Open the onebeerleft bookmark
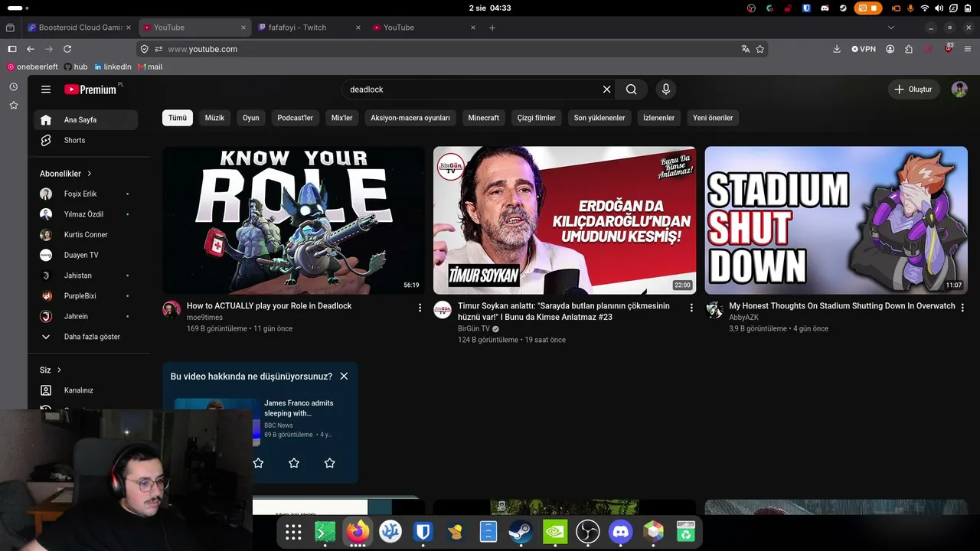The height and width of the screenshot is (551, 980). click(32, 67)
